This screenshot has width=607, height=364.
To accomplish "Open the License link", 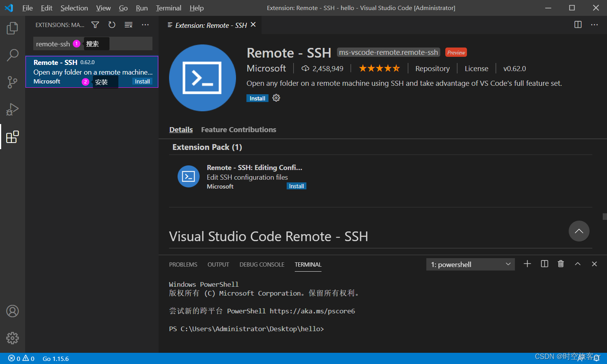I will (476, 69).
